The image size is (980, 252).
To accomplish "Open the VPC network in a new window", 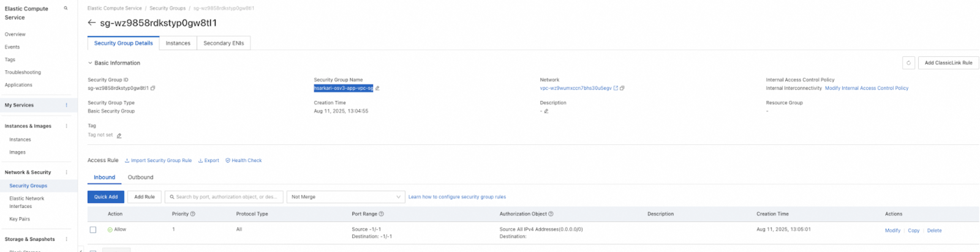I will (x=616, y=88).
